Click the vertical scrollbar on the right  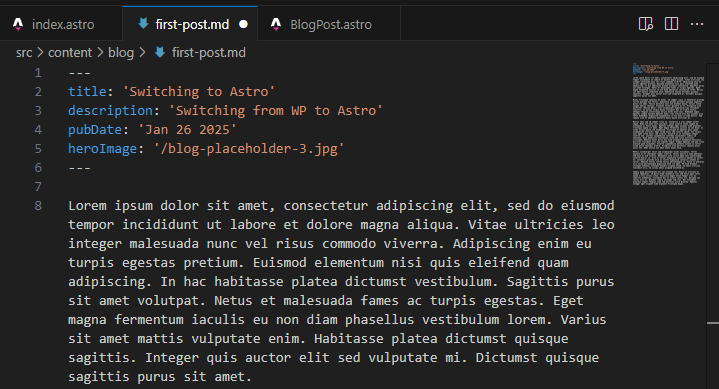click(x=713, y=226)
